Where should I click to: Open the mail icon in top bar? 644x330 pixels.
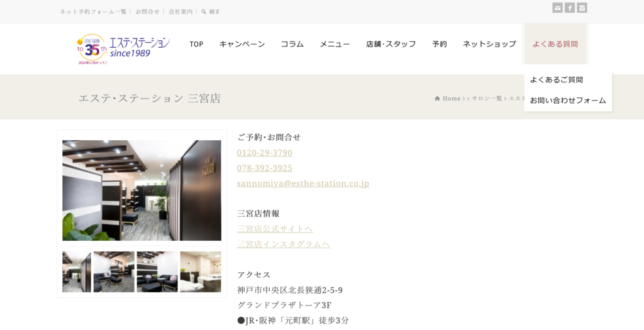[x=557, y=8]
